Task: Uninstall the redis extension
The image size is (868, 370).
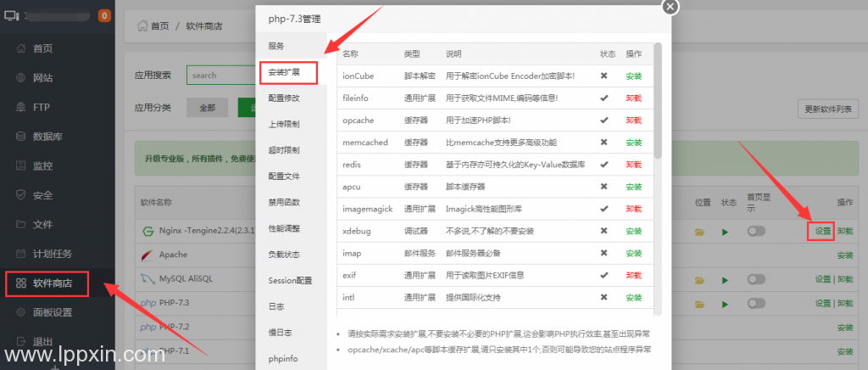Action: tap(633, 165)
